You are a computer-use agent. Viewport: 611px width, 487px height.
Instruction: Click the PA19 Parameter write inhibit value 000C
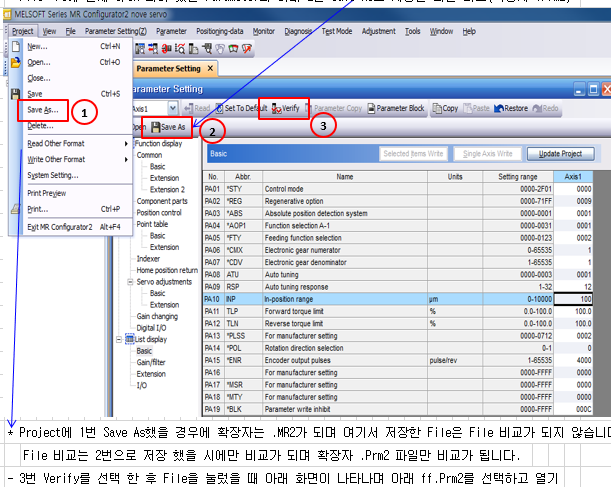click(x=573, y=409)
